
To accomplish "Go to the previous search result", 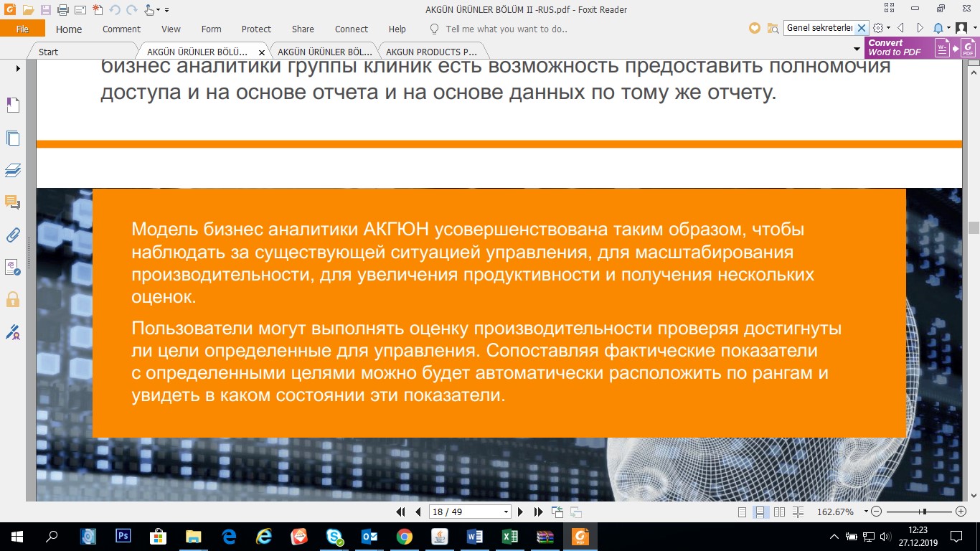I will click(900, 28).
